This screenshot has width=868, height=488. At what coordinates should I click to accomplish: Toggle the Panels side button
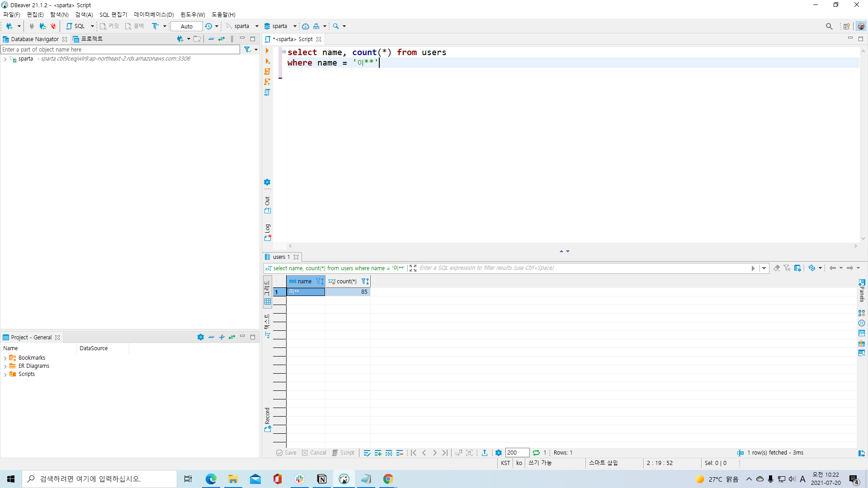coord(862,290)
